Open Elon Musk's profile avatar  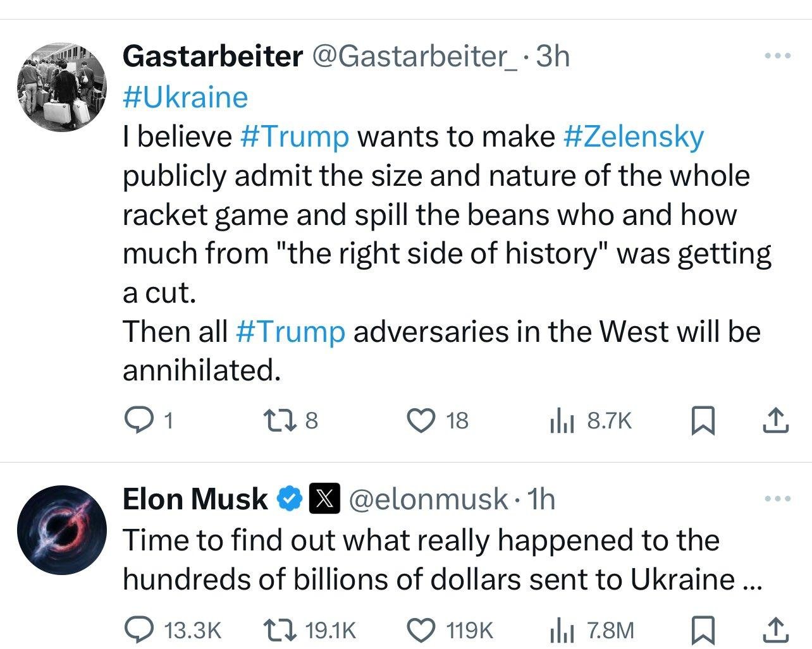(62, 530)
